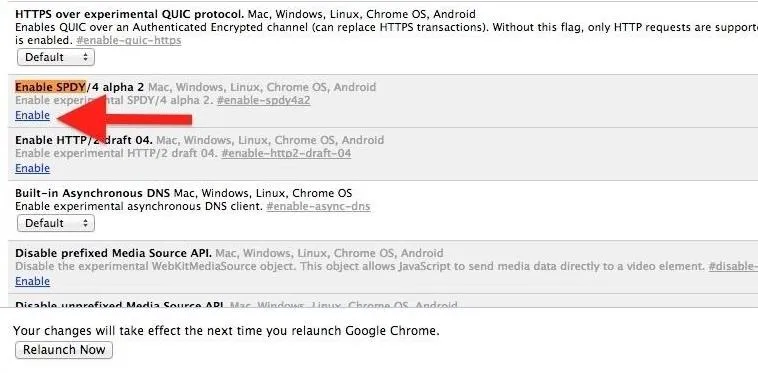Follow the truncated #disable- anchor link
Image resolution: width=758 pixels, height=373 pixels.
pyautogui.click(x=733, y=266)
